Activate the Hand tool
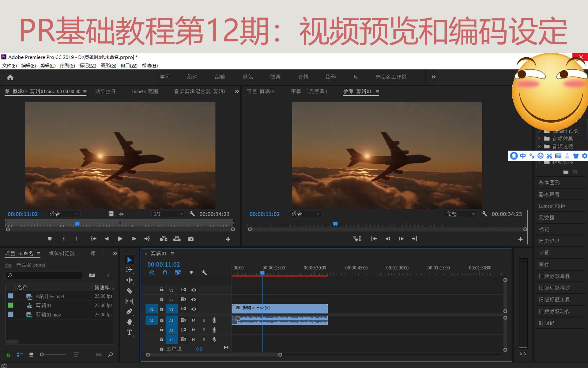 pos(130,321)
